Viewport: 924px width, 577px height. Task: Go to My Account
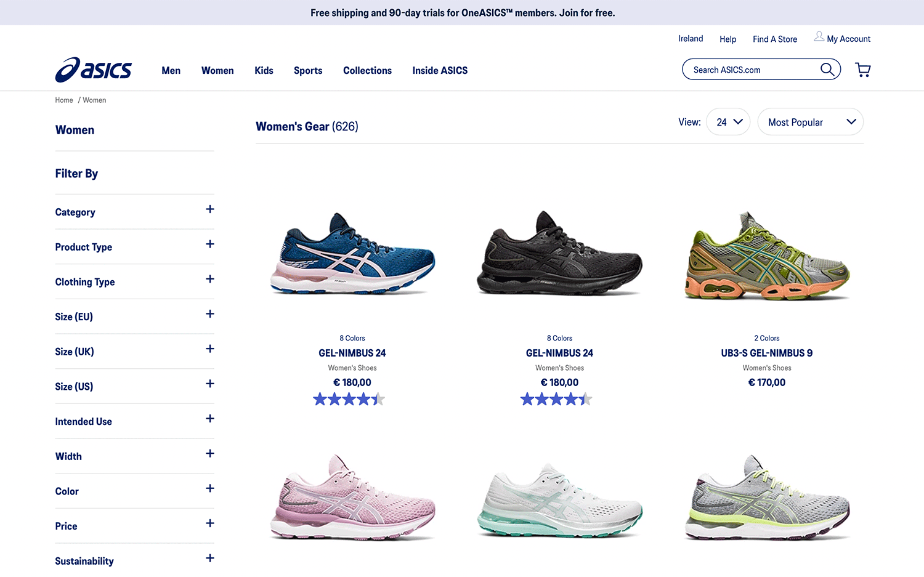[x=848, y=39]
